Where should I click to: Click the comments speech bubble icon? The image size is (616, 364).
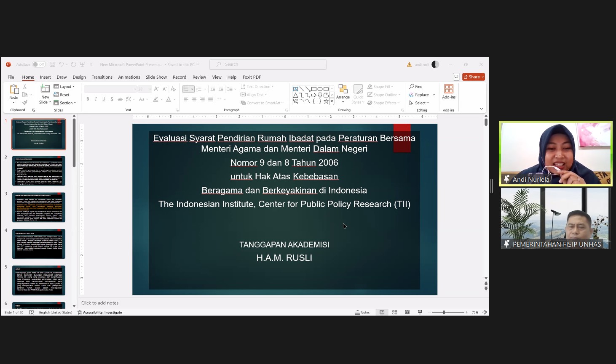[456, 77]
